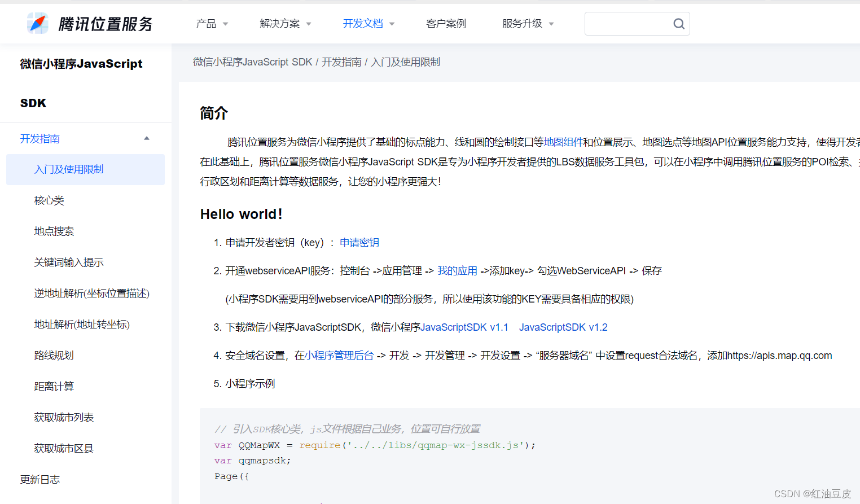The width and height of the screenshot is (860, 504).
Task: Click the 简介 heading
Action: (214, 113)
